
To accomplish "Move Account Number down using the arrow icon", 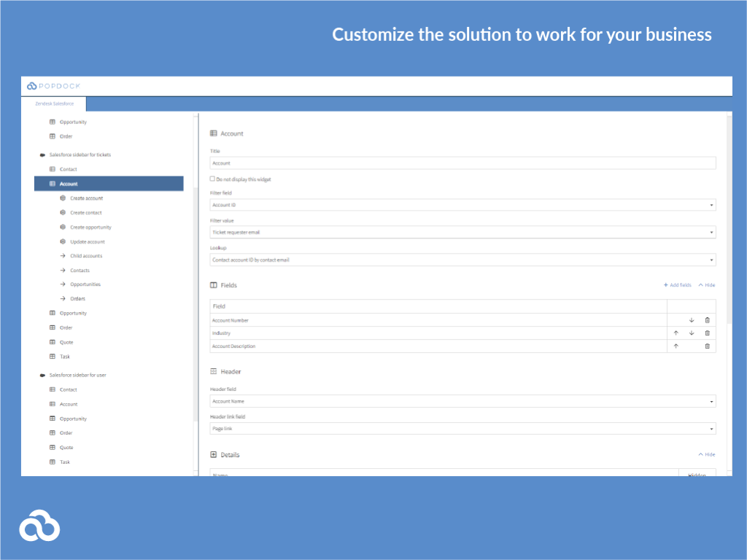I will point(691,319).
